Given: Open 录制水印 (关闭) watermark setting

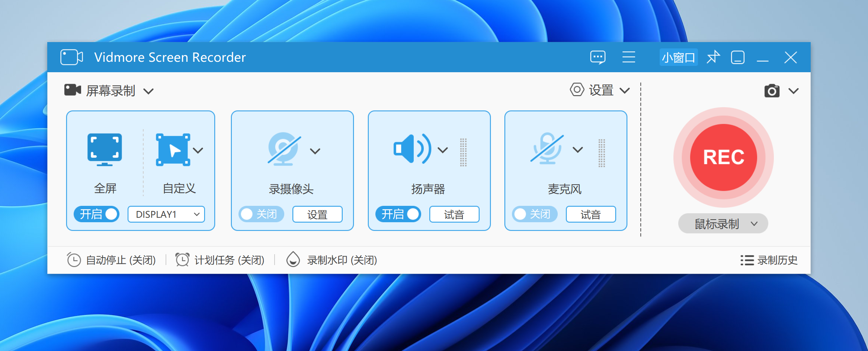Looking at the screenshot, I should (342, 260).
